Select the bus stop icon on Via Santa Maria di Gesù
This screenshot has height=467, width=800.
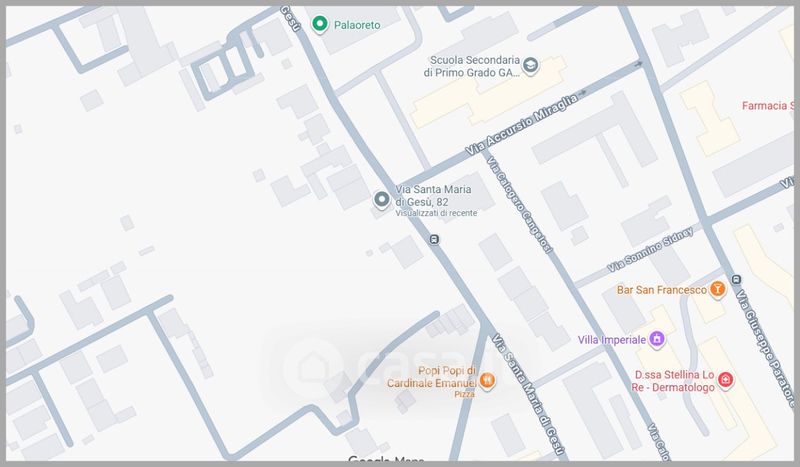click(x=434, y=239)
